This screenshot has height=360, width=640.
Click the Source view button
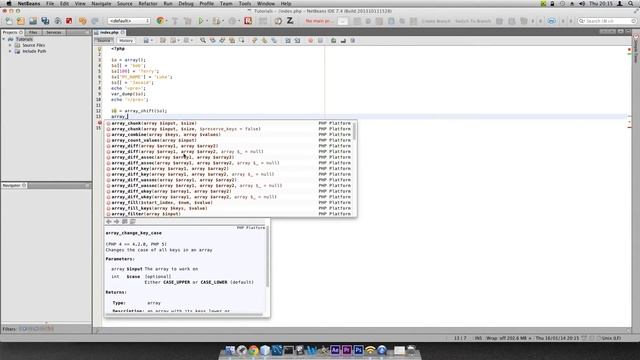tap(104, 40)
